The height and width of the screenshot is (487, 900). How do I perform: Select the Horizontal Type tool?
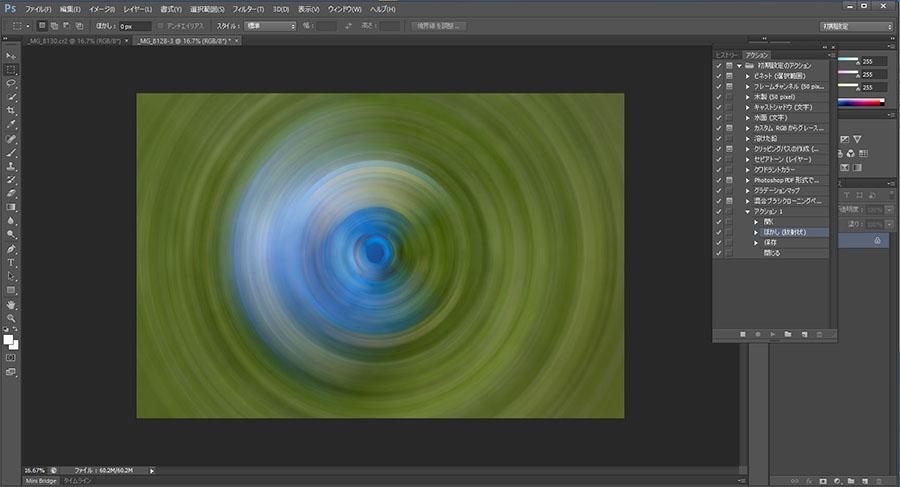tap(11, 262)
